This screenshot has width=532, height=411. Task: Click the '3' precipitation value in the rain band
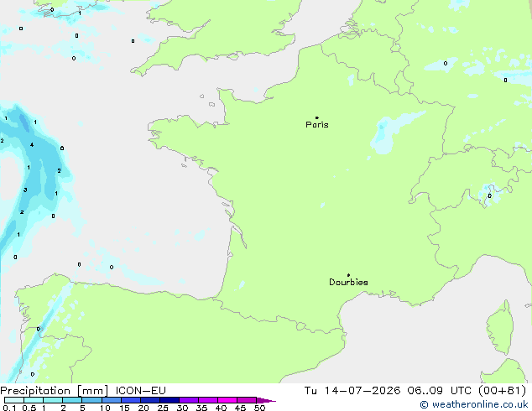(x=25, y=190)
